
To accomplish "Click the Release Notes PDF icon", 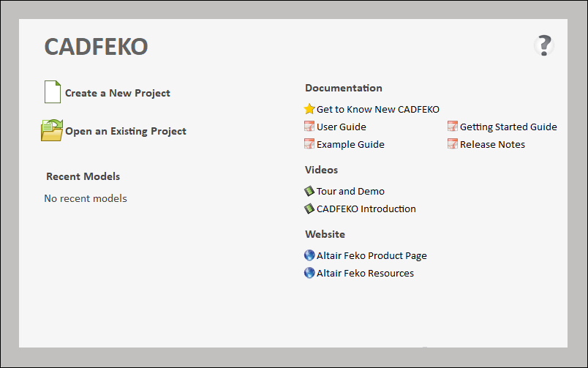I will [x=453, y=144].
